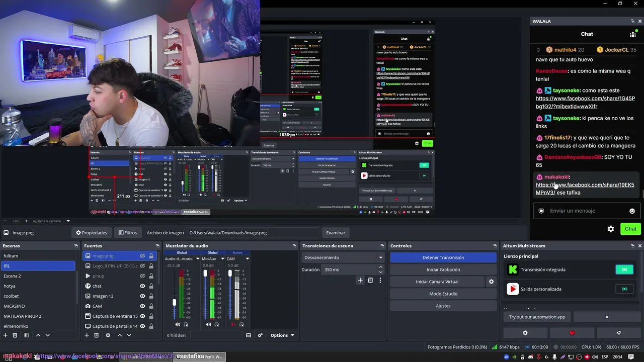The image size is (644, 362).
Task: Mute the Audio del escritorio speaker icon
Action: (178, 325)
